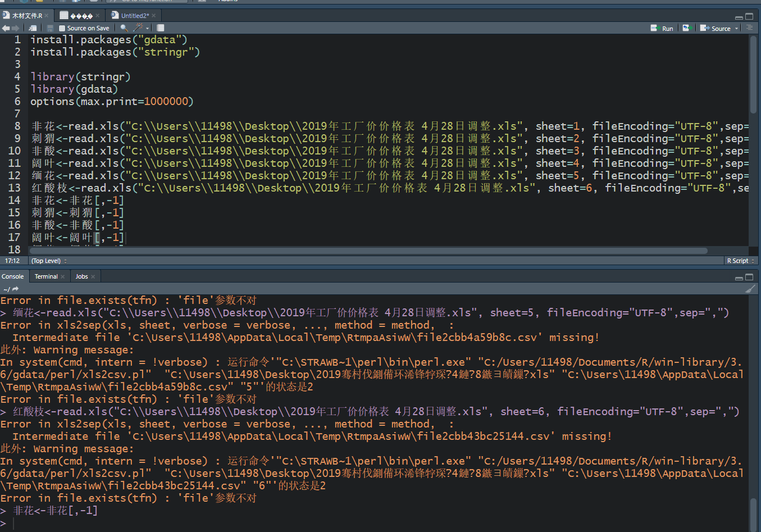Expand the (Top Level) scope selector
Viewport: 761px width, 532px height.
click(49, 261)
